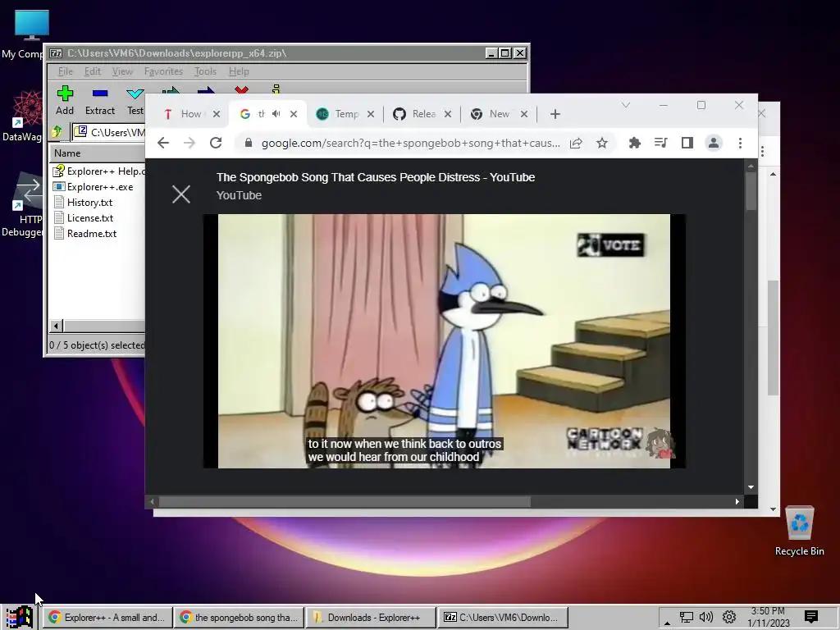Switch to the GitHub 'Relea' tab
This screenshot has width=840, height=630.
click(x=423, y=114)
